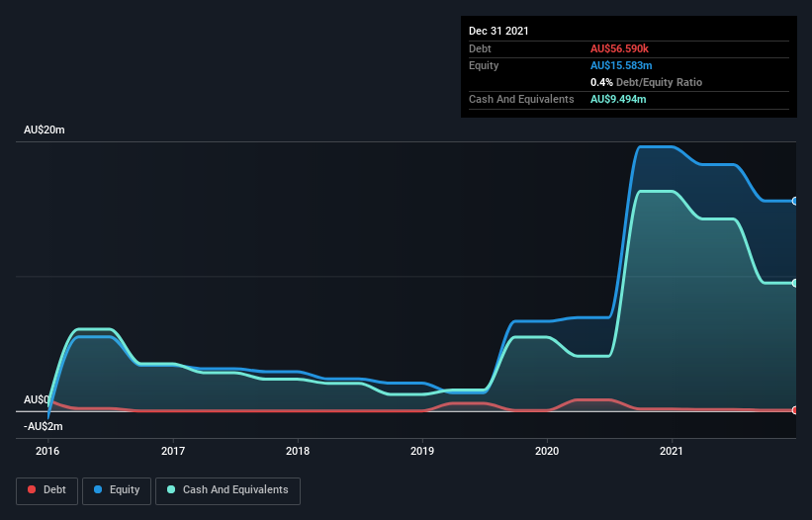Viewport: 812px width, 520px height.
Task: Click the teal Cash endpoint marker
Action: tap(795, 283)
